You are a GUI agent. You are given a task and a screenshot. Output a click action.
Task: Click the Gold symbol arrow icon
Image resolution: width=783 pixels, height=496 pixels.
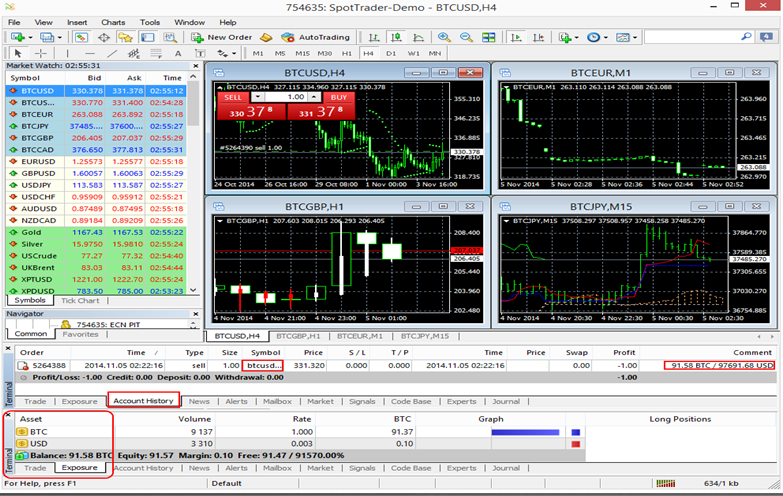pos(14,231)
